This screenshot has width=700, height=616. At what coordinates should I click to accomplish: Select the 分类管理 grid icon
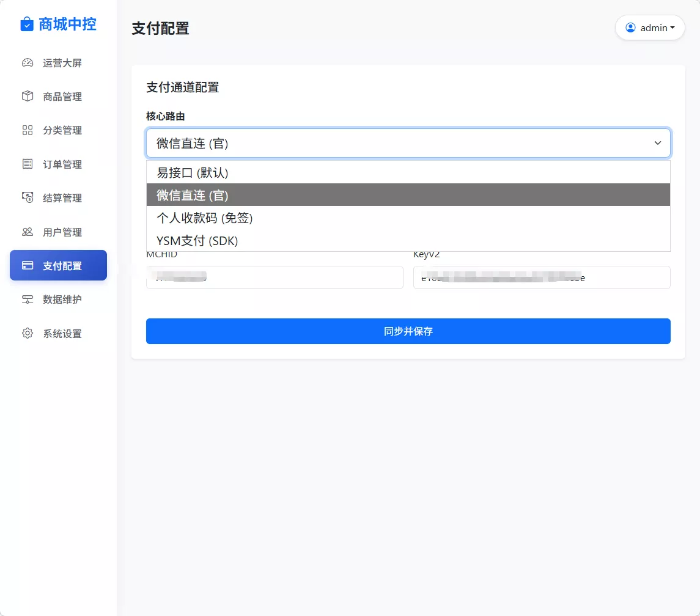pyautogui.click(x=28, y=130)
